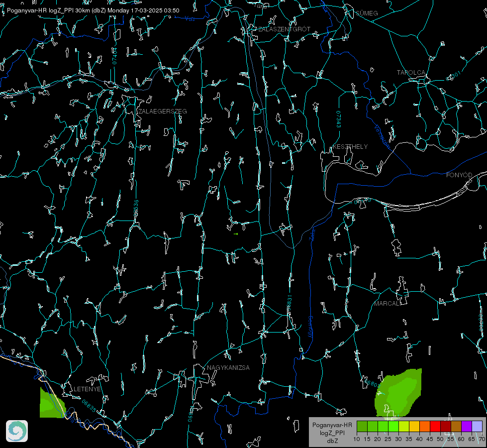Pick the 45–50 dBZ red legend swatch
The image size is (487, 448).
click(x=435, y=426)
